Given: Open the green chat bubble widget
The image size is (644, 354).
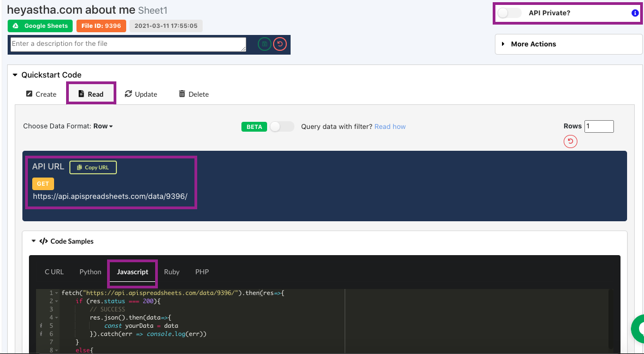Looking at the screenshot, I should (x=638, y=329).
